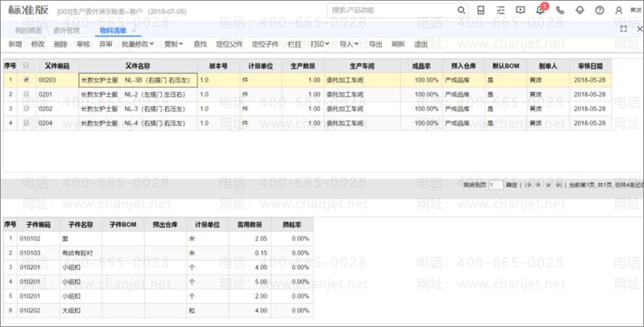Open the help question mark icon
The image size is (644, 327).
point(600,10)
